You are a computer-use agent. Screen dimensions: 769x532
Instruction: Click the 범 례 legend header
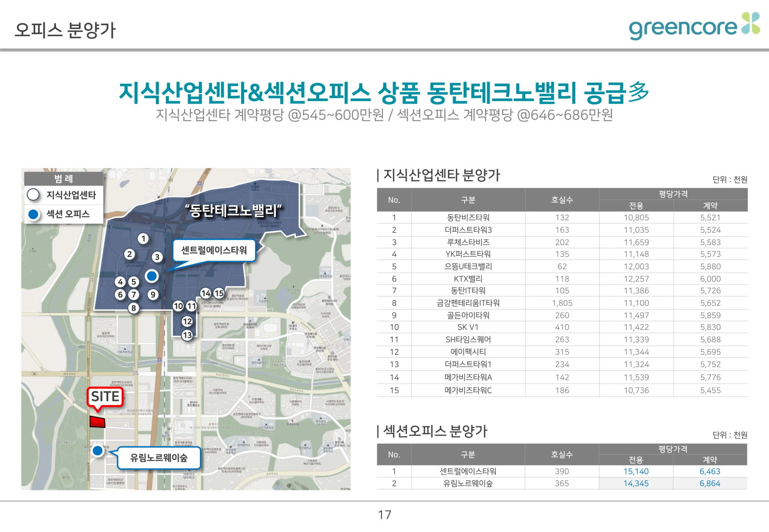click(64, 179)
